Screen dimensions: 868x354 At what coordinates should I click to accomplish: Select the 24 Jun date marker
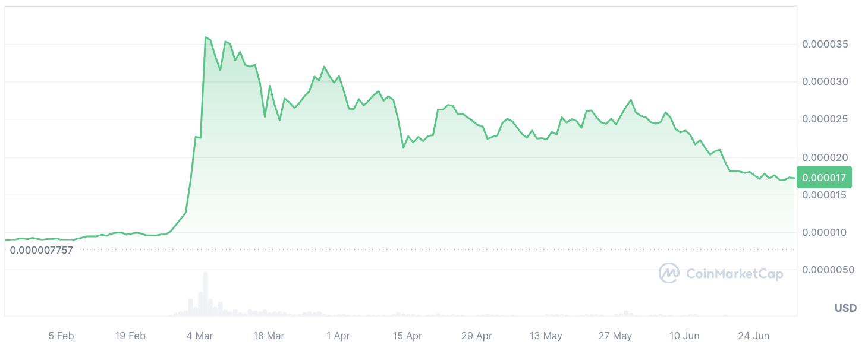click(753, 336)
